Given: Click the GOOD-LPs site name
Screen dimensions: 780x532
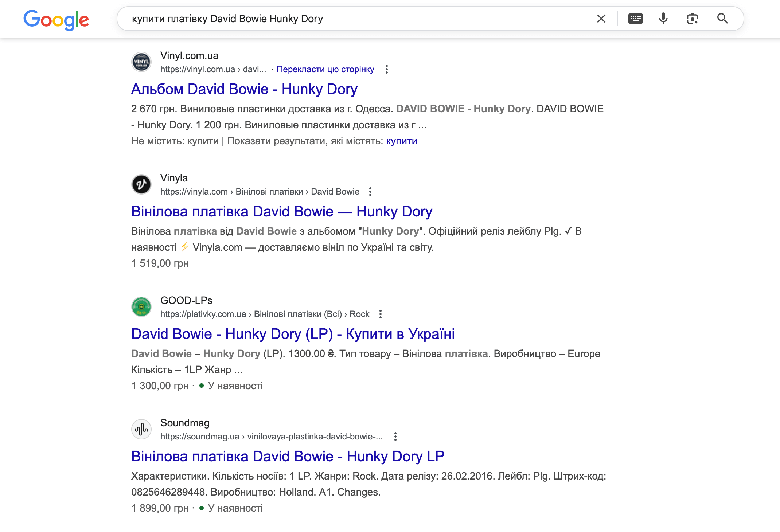Looking at the screenshot, I should (186, 301).
